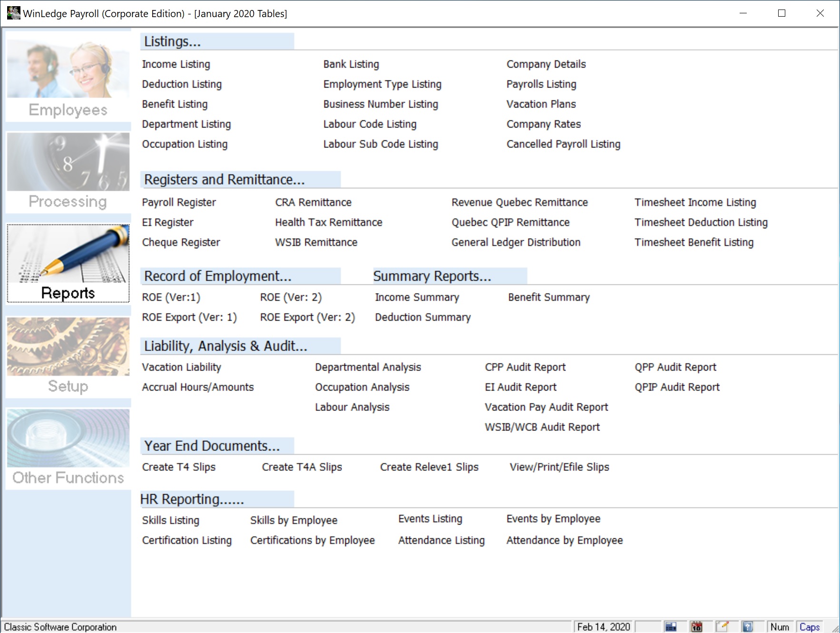The image size is (840, 633).
Task: Open Income Summary report
Action: tap(417, 297)
